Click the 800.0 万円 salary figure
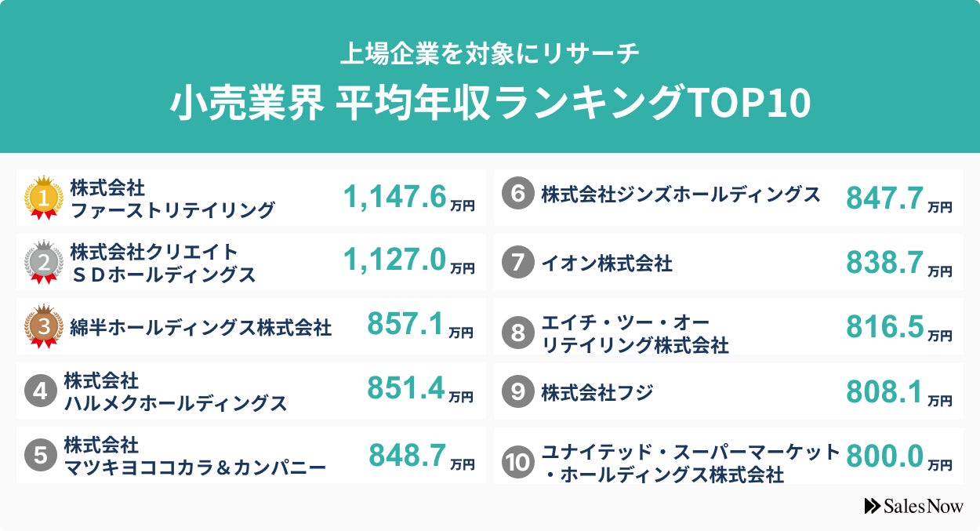Screen dimensions: 980x531 (x=898, y=456)
